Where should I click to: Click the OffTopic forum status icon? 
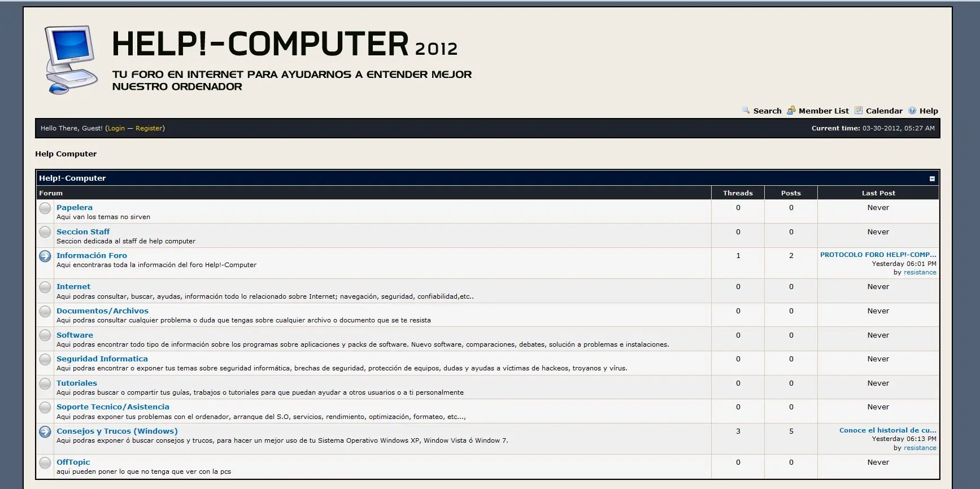[45, 463]
